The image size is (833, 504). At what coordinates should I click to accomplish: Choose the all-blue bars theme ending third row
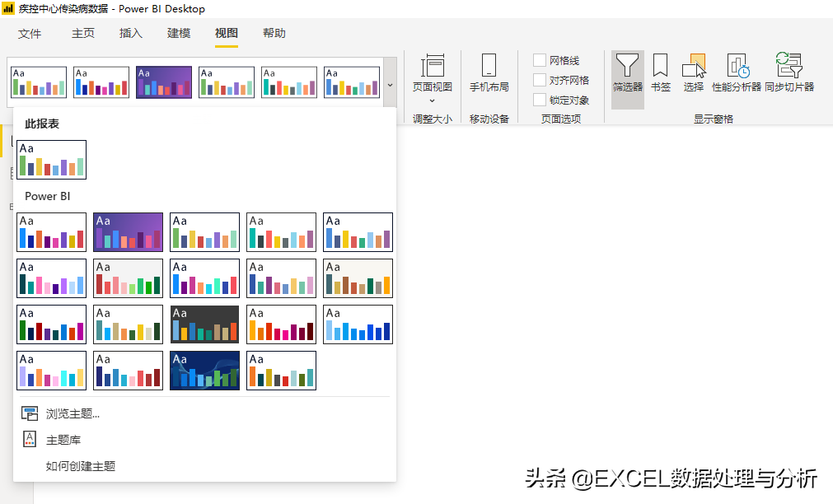[358, 324]
